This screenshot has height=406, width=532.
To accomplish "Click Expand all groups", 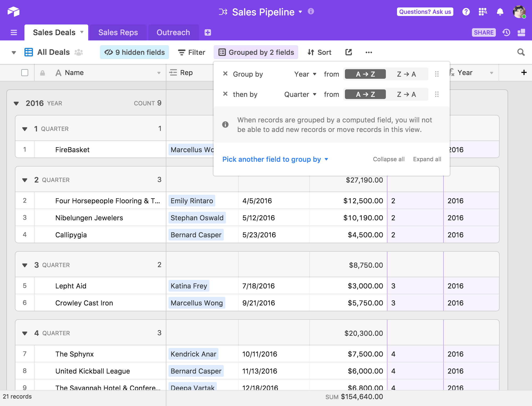I will [x=427, y=159].
